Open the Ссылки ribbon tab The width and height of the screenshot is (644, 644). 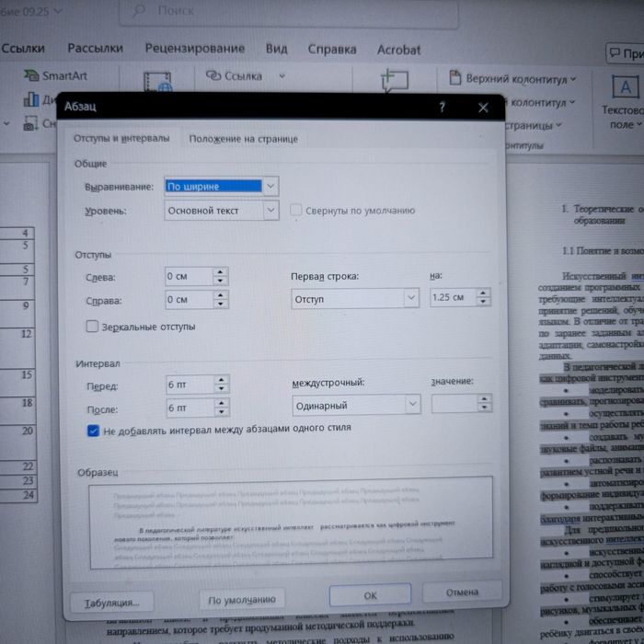pyautogui.click(x=23, y=48)
